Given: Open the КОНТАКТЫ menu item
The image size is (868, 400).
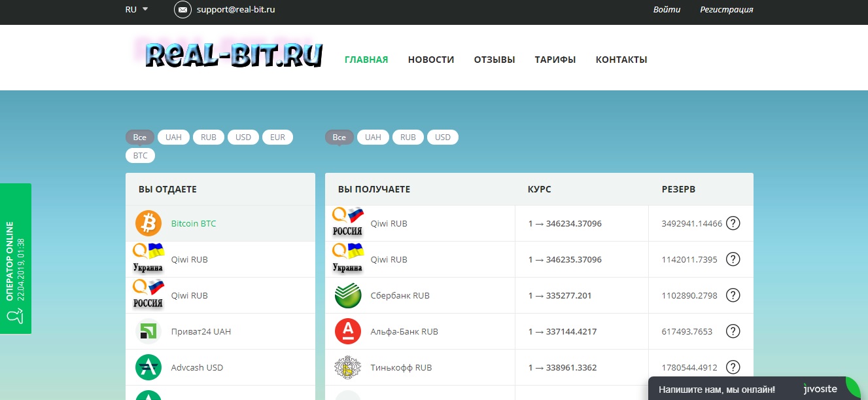Looking at the screenshot, I should click(621, 60).
